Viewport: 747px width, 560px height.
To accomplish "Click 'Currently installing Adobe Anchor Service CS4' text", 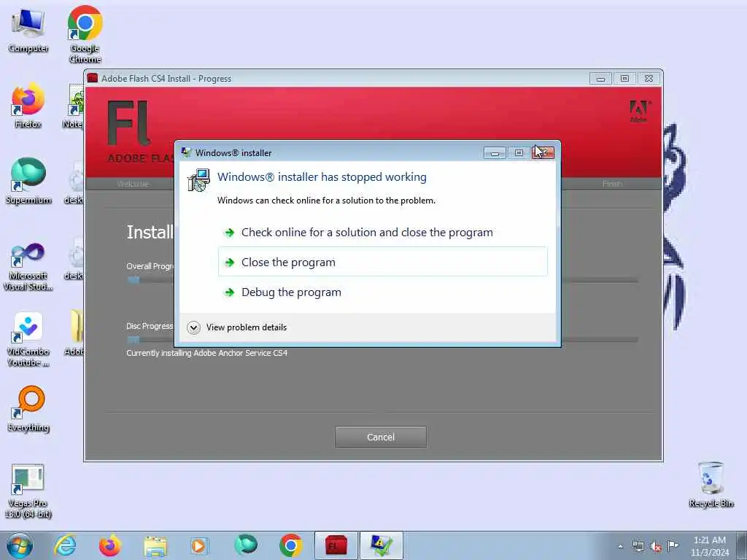I will (x=206, y=353).
